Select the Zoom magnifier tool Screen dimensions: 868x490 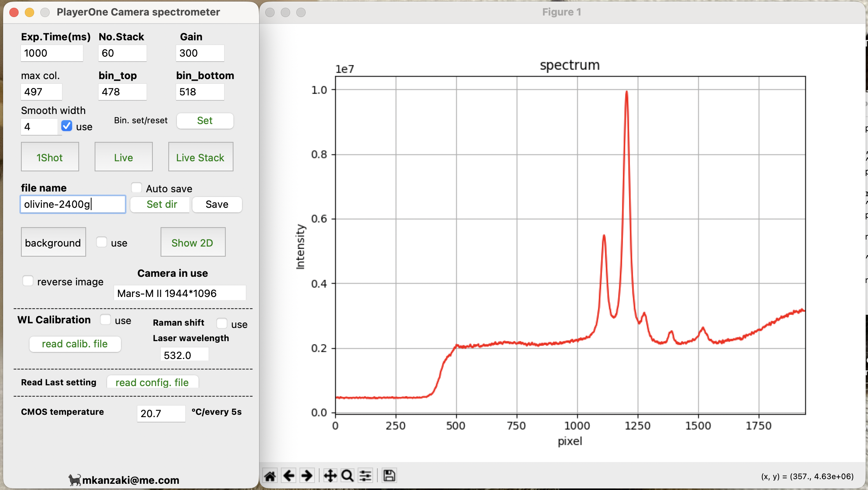(x=348, y=475)
